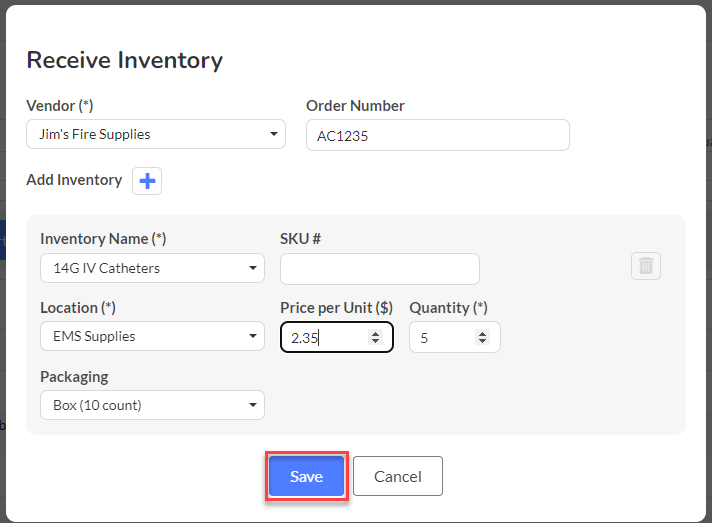Decrement Quantity using the down arrow
This screenshot has height=523, width=712.
(x=482, y=341)
